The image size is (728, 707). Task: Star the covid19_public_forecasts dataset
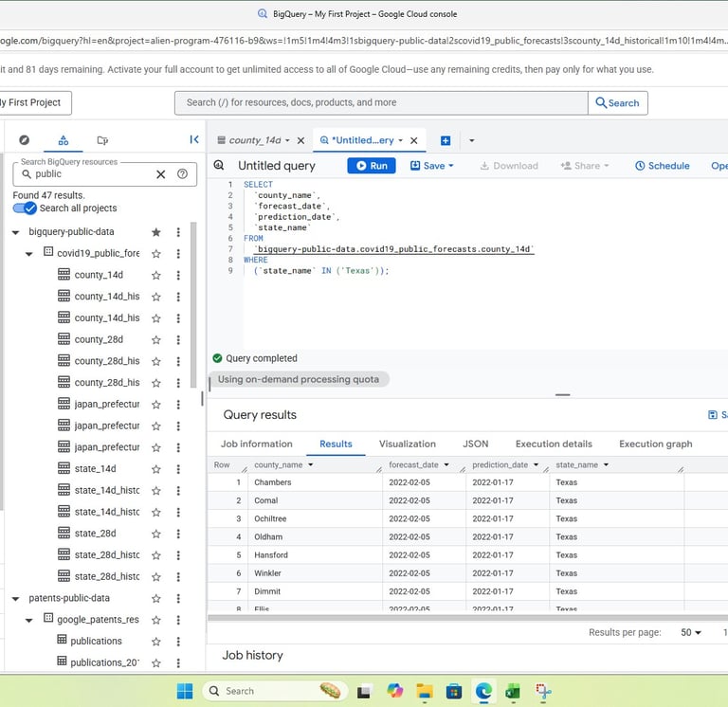156,253
